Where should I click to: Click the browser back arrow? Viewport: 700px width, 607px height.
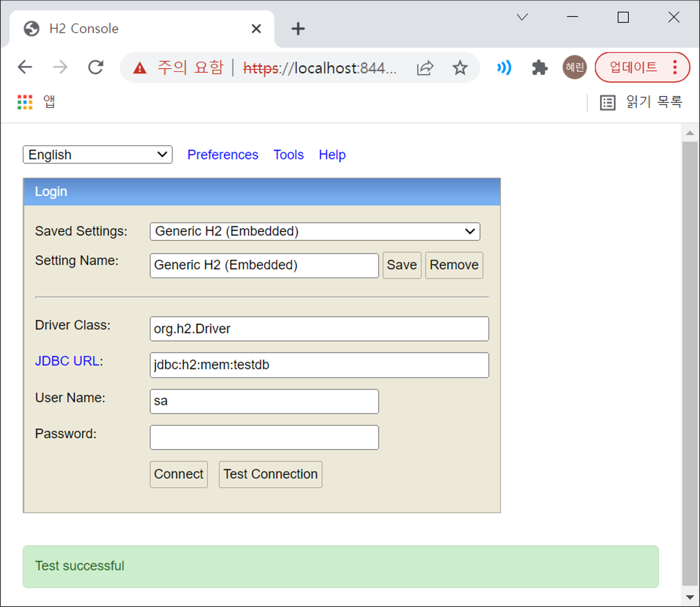(x=25, y=67)
